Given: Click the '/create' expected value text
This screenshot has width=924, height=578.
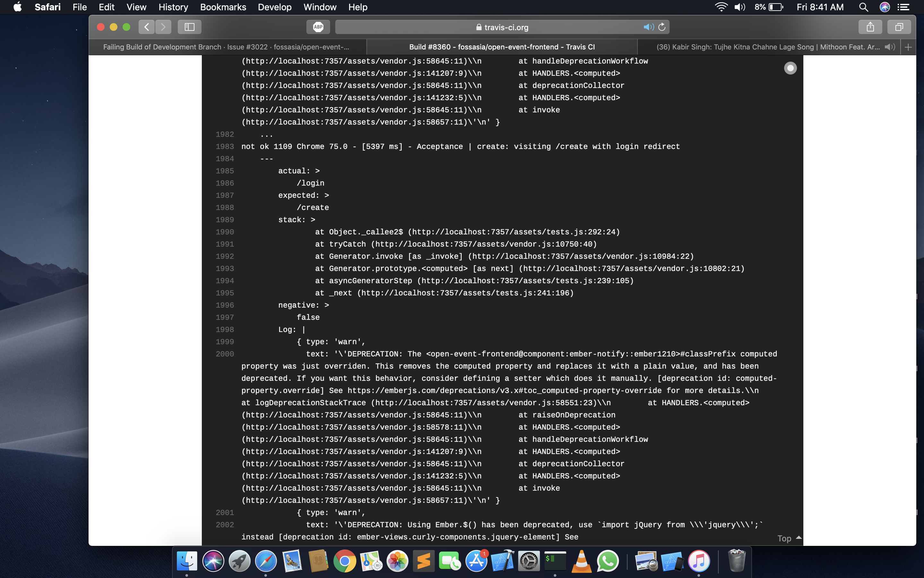Looking at the screenshot, I should [313, 207].
